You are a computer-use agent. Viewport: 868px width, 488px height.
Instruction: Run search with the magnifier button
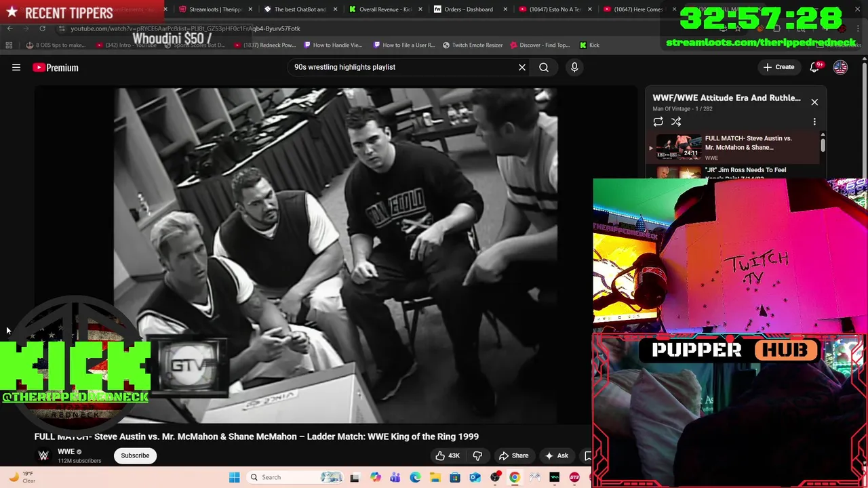pyautogui.click(x=544, y=67)
